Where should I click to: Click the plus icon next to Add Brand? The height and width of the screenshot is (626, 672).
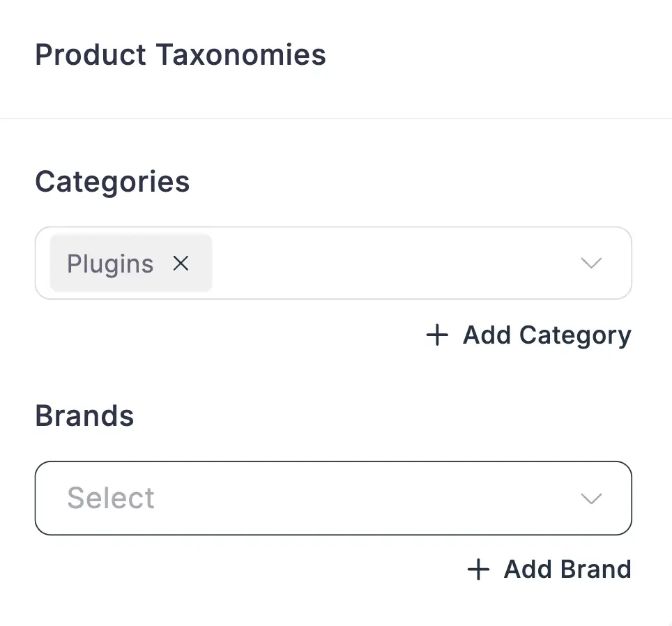(x=478, y=569)
